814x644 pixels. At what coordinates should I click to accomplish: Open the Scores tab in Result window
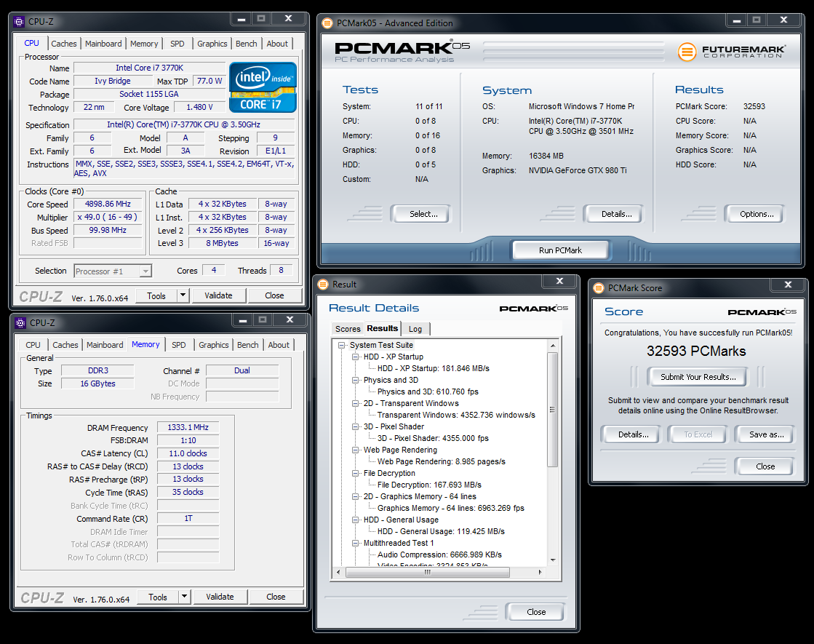coord(348,329)
